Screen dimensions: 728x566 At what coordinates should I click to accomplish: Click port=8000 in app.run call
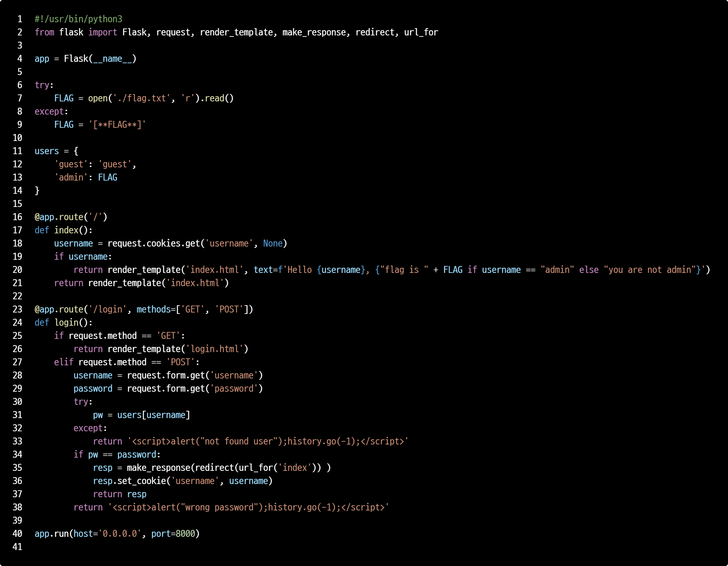(x=173, y=534)
